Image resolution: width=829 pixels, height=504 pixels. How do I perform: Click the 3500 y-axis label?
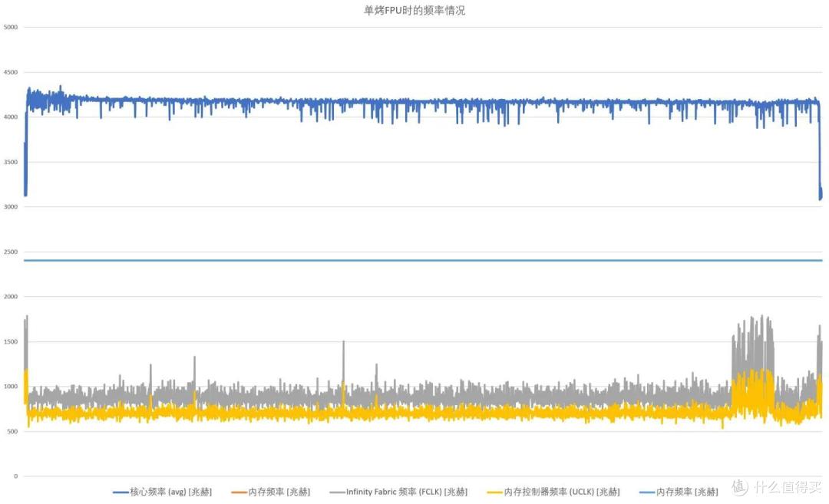pos(11,162)
